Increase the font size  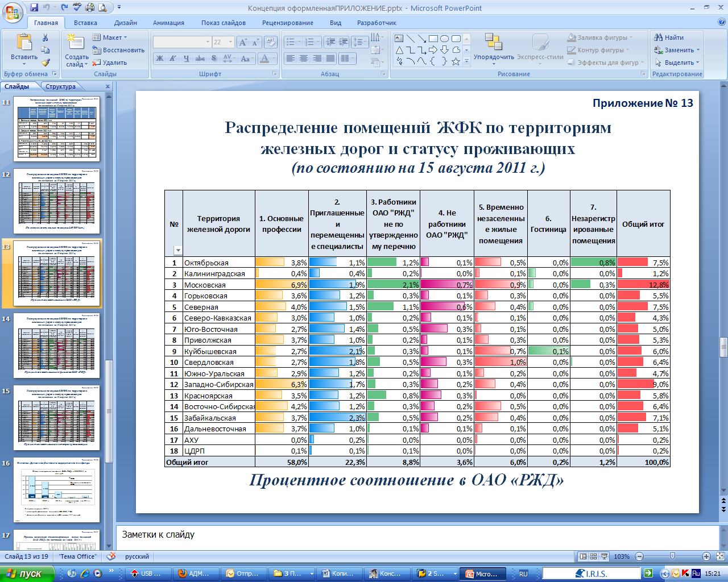tap(243, 42)
